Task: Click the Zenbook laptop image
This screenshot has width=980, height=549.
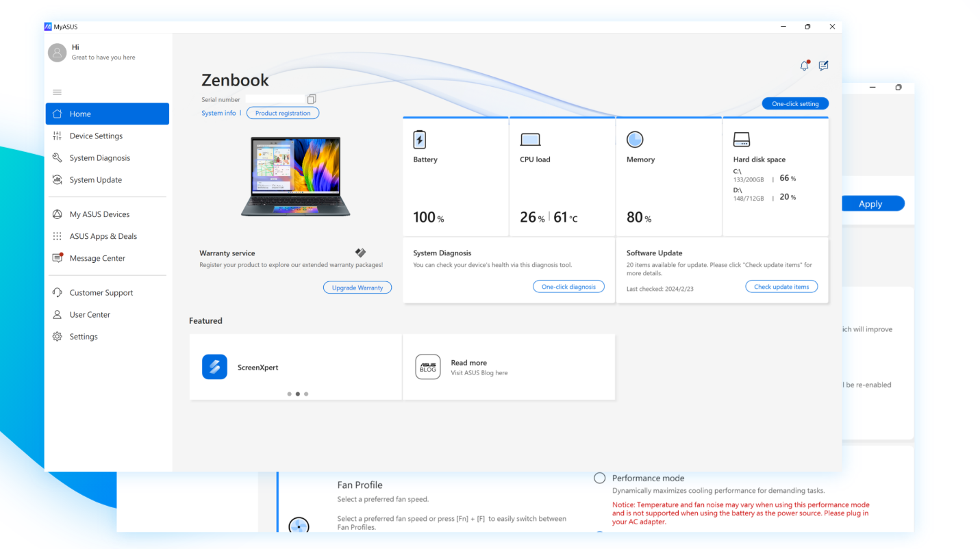Action: [295, 177]
